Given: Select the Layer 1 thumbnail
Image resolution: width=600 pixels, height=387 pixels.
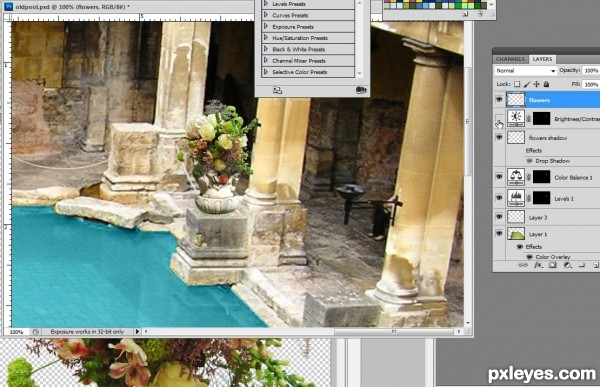Looking at the screenshot, I should [516, 234].
